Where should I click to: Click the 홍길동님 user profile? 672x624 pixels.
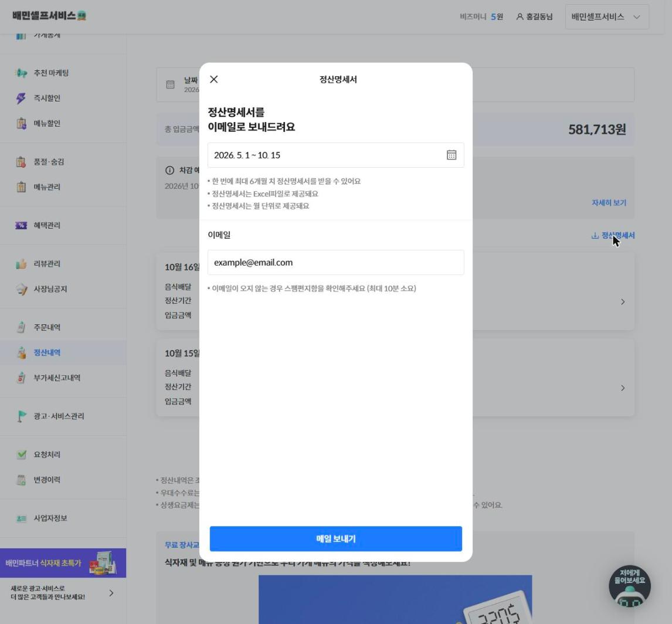point(534,16)
